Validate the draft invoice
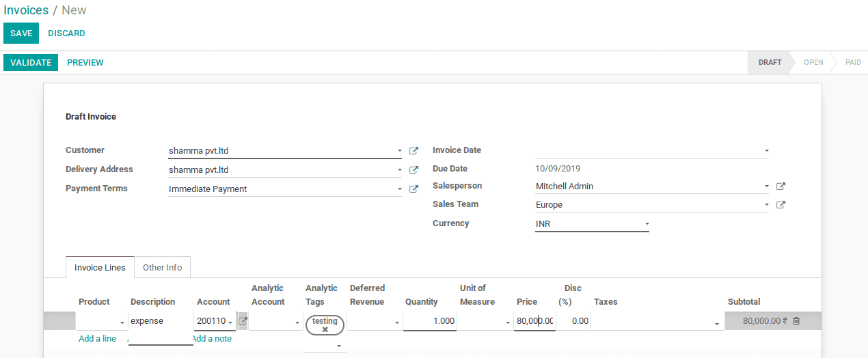 31,63
